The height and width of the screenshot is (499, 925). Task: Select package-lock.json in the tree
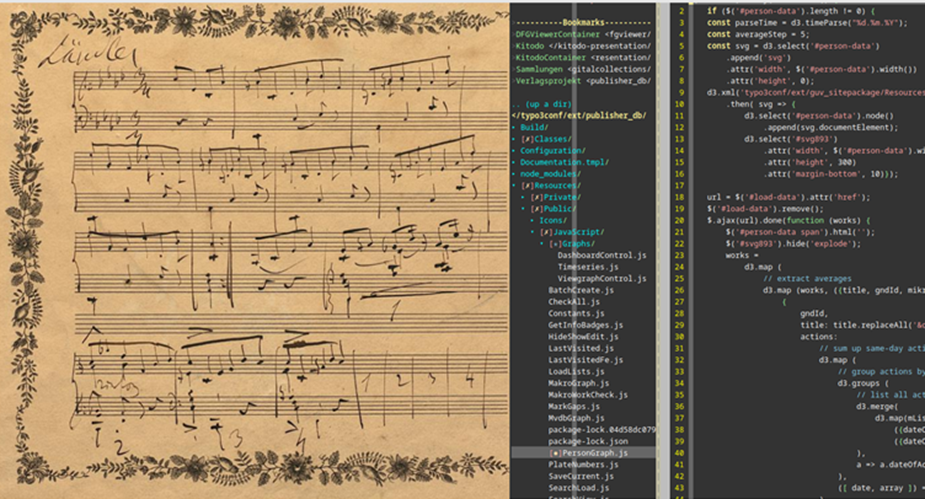[588, 441]
